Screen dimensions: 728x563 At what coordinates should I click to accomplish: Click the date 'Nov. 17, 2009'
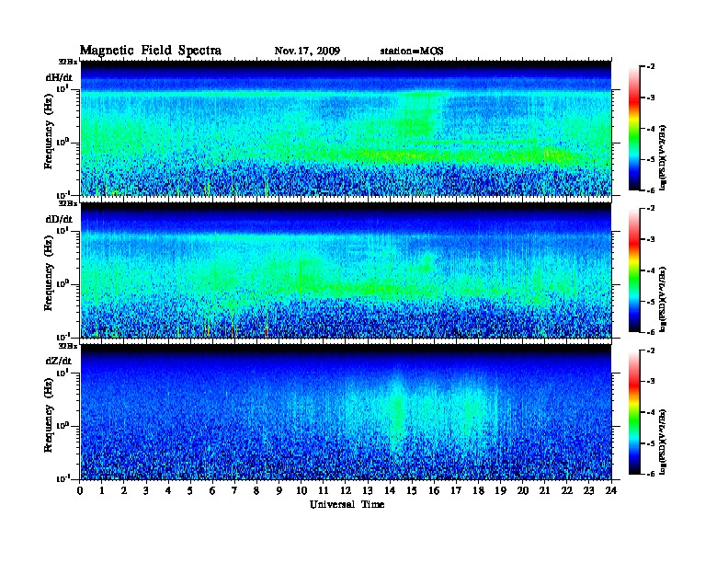point(307,52)
